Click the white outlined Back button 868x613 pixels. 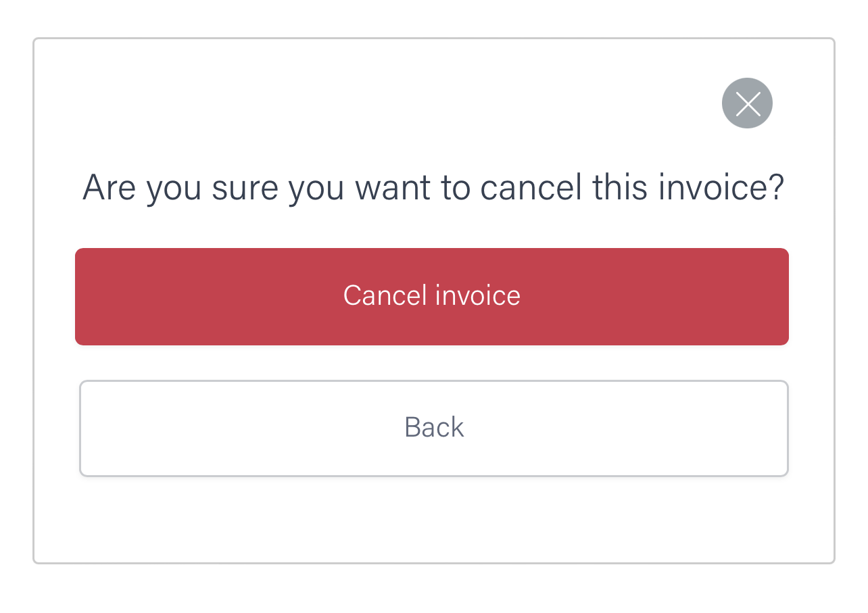click(x=433, y=428)
